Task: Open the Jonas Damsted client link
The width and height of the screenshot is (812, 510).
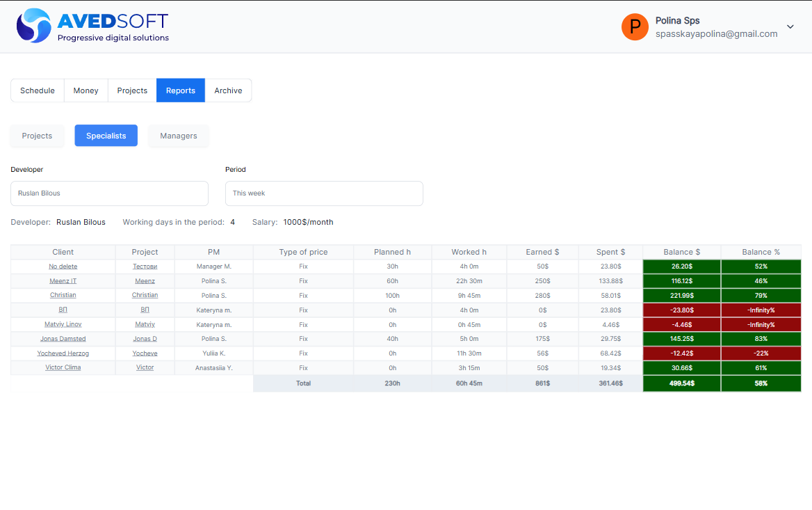Action: [x=63, y=339]
